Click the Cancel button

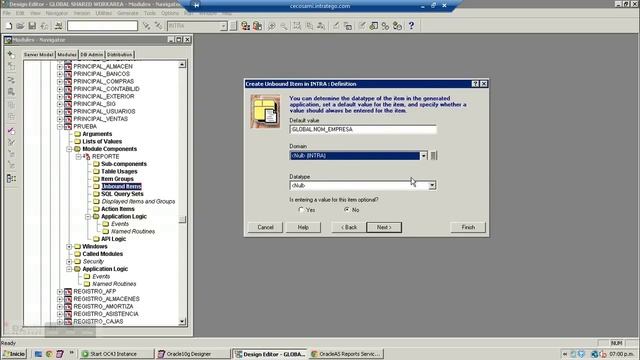[x=265, y=227]
